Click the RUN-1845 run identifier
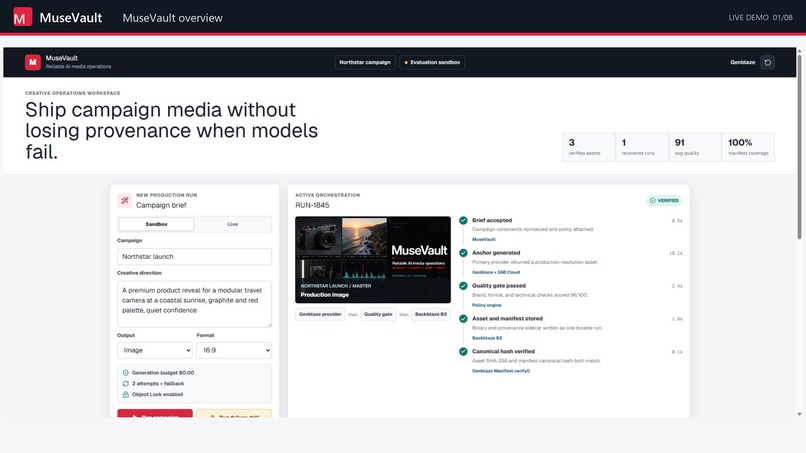 click(312, 205)
